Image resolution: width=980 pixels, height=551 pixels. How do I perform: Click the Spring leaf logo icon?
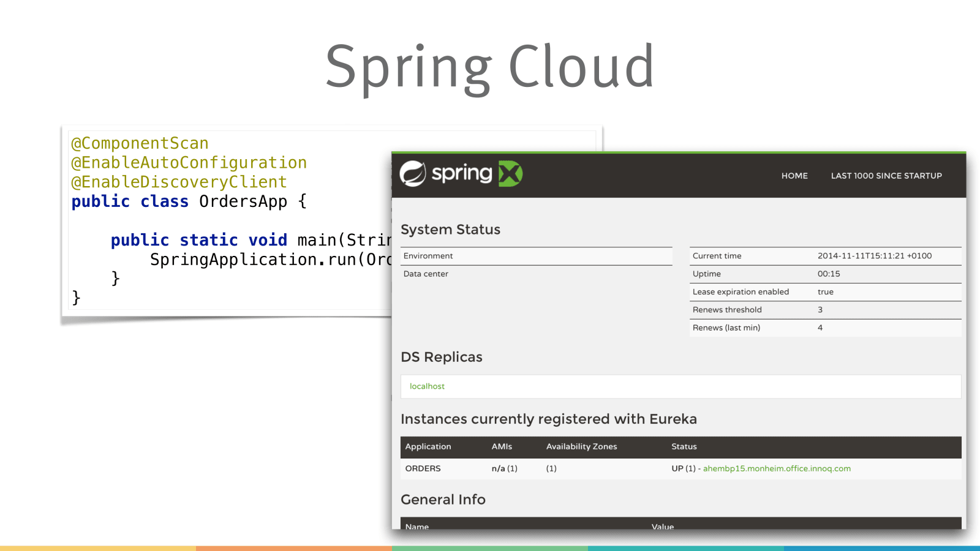[x=413, y=174]
